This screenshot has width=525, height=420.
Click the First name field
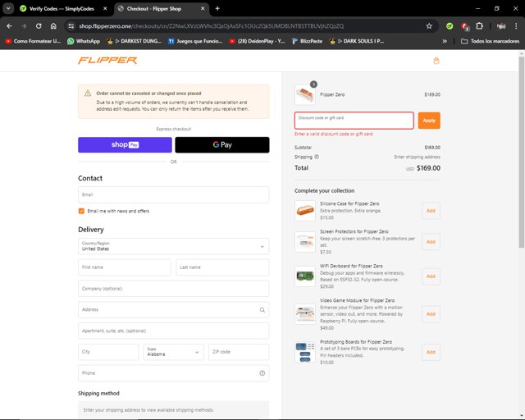(x=125, y=267)
